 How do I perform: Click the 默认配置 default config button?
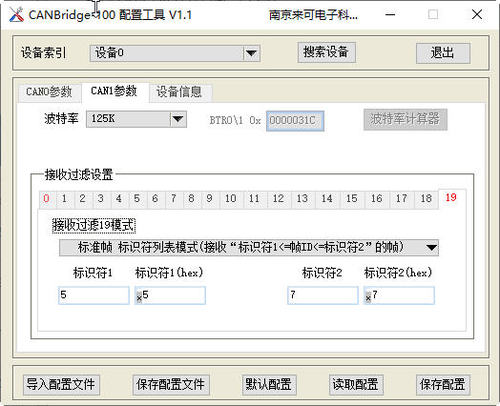269,385
